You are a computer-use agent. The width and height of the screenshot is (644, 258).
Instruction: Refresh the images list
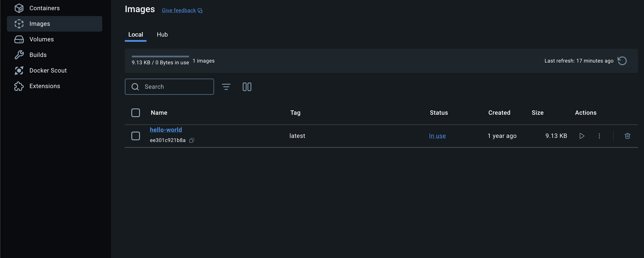click(x=622, y=61)
